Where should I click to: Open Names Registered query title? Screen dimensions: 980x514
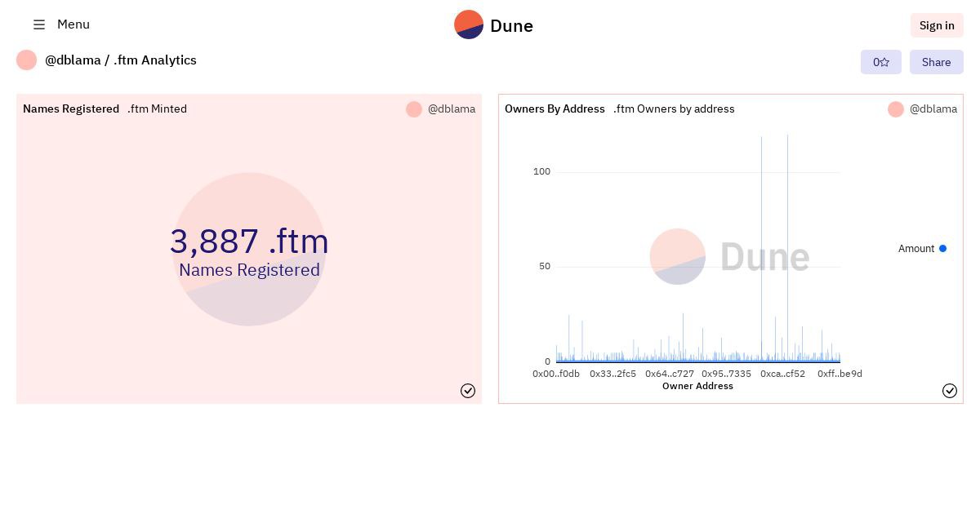click(71, 109)
